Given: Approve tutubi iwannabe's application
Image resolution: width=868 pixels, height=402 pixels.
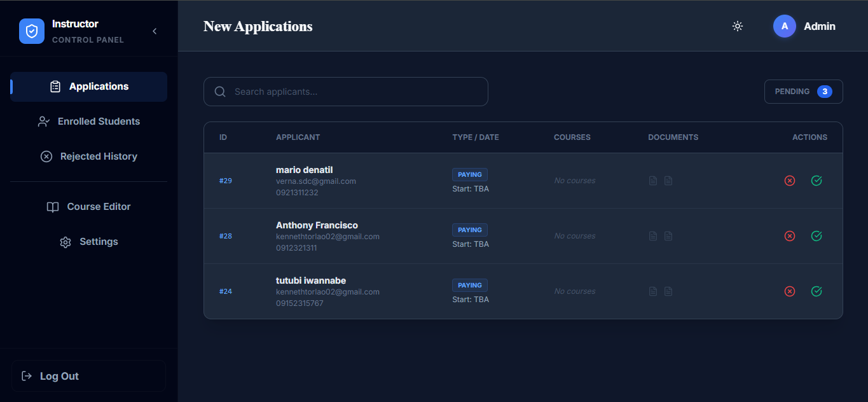Looking at the screenshot, I should (x=816, y=291).
